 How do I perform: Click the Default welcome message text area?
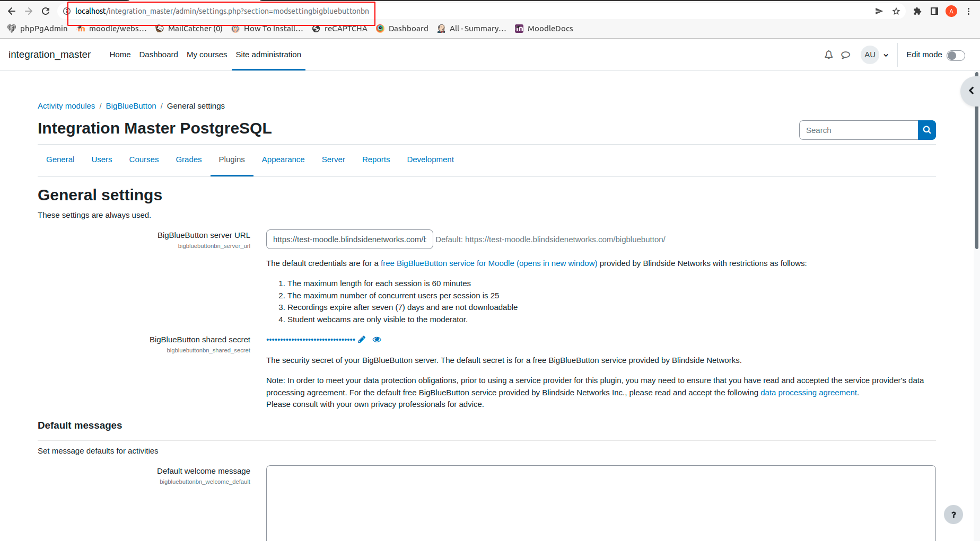(x=601, y=503)
